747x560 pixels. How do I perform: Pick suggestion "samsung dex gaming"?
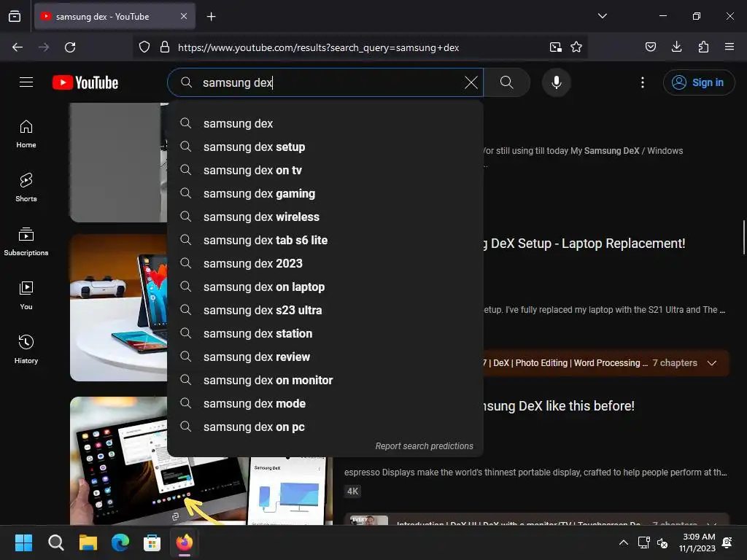[325, 193]
